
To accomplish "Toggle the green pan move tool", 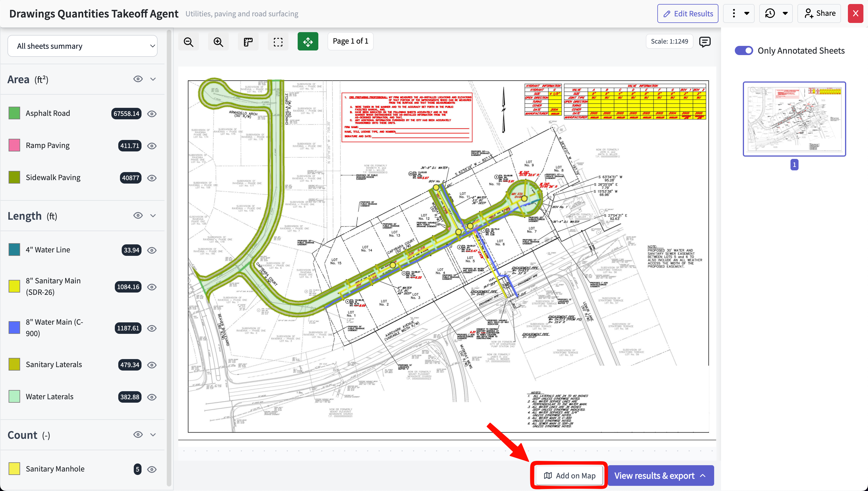I will [308, 42].
